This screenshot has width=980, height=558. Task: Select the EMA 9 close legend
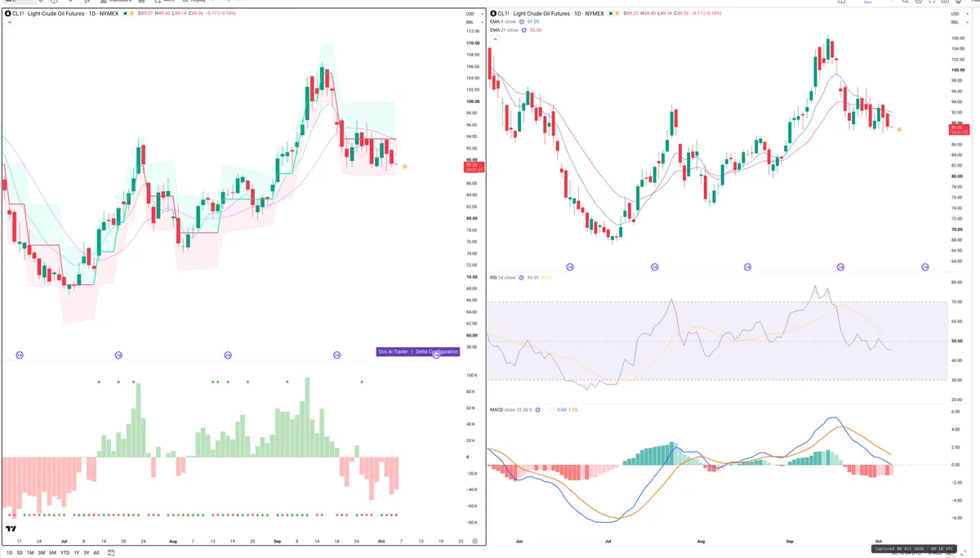(x=502, y=21)
